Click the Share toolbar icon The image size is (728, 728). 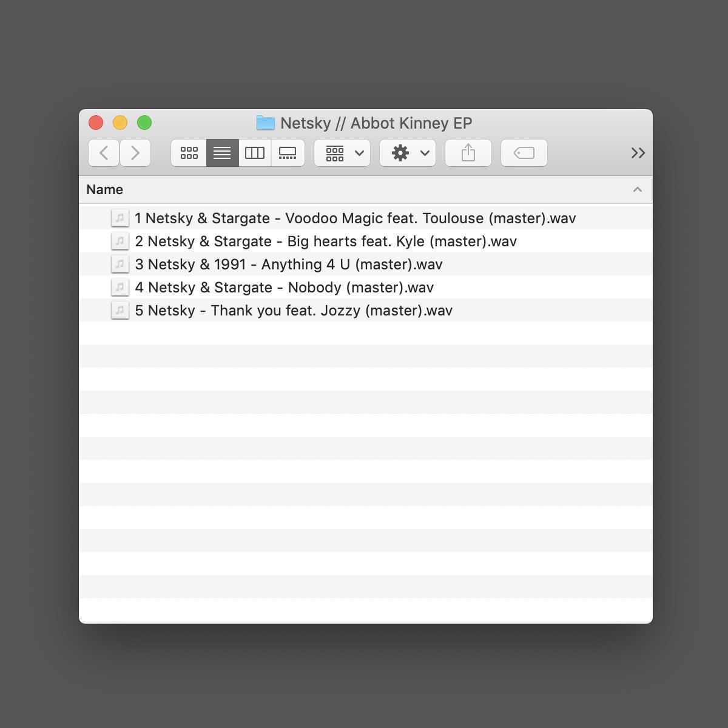[468, 153]
